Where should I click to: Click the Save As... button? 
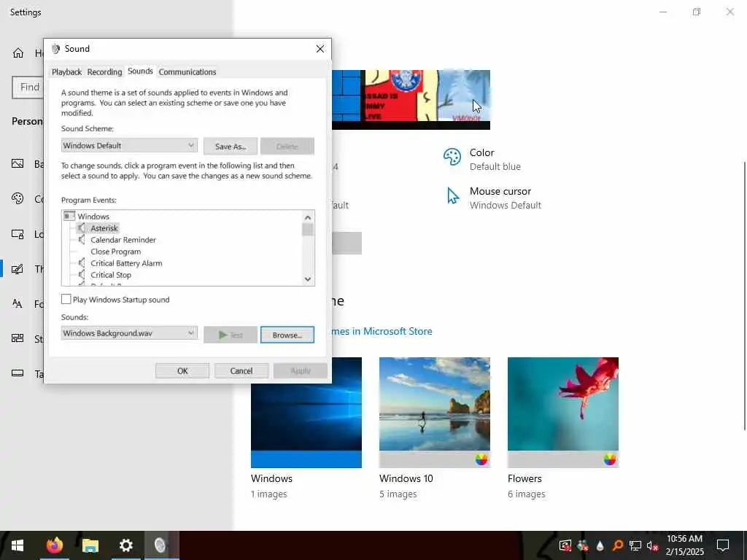[x=231, y=147]
